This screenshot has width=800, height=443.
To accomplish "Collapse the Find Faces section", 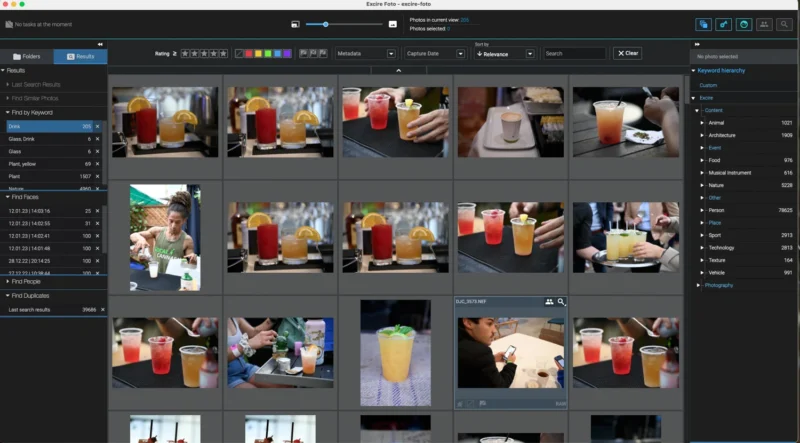I will click(x=8, y=196).
